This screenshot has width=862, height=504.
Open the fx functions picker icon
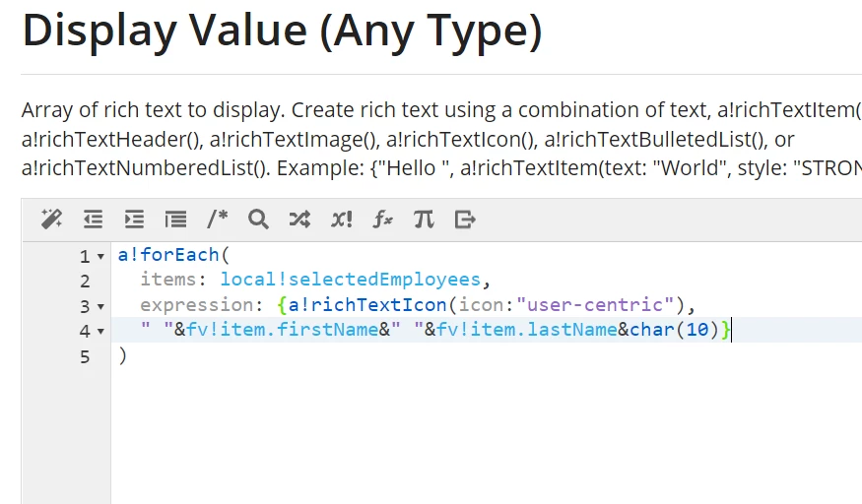[x=382, y=220]
